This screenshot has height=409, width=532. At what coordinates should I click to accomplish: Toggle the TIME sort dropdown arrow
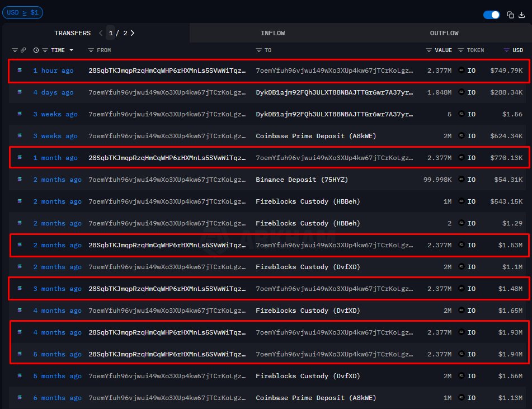[x=71, y=50]
